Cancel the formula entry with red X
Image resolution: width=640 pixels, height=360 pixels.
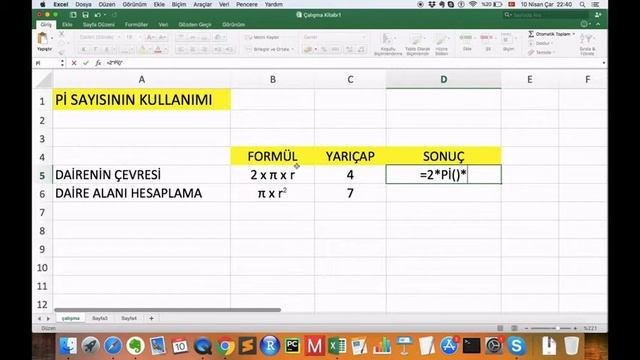click(x=74, y=63)
